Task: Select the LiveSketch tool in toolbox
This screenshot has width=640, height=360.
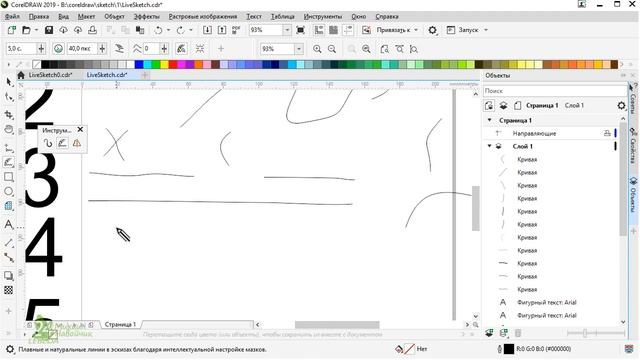Action: pyautogui.click(x=9, y=162)
